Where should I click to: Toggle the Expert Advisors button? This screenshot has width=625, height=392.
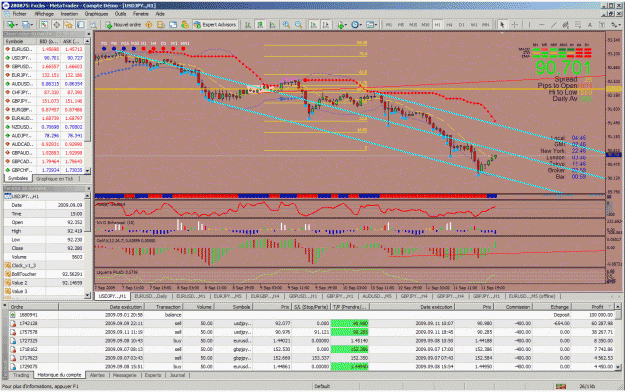215,25
